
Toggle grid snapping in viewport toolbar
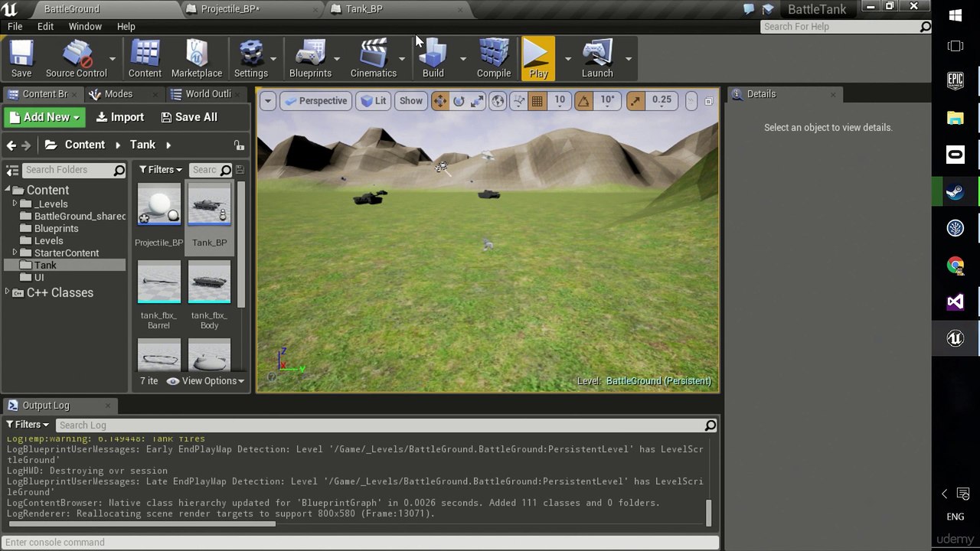point(537,101)
